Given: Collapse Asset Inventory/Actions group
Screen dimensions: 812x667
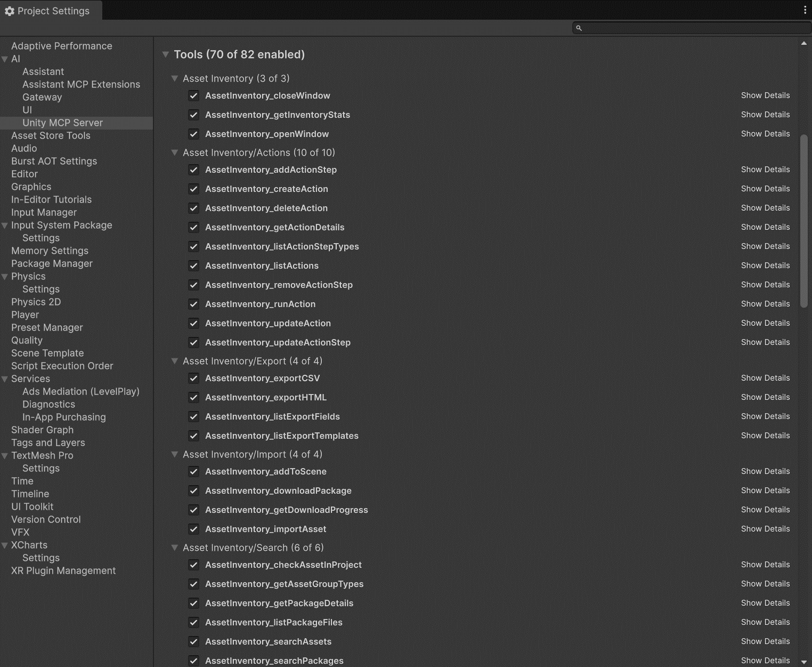Looking at the screenshot, I should click(174, 152).
